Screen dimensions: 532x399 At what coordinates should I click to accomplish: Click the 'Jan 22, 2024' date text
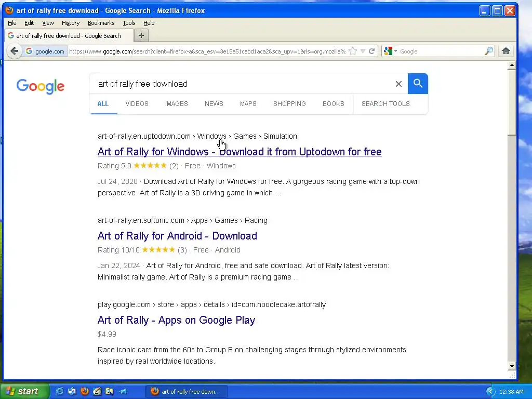point(119,265)
